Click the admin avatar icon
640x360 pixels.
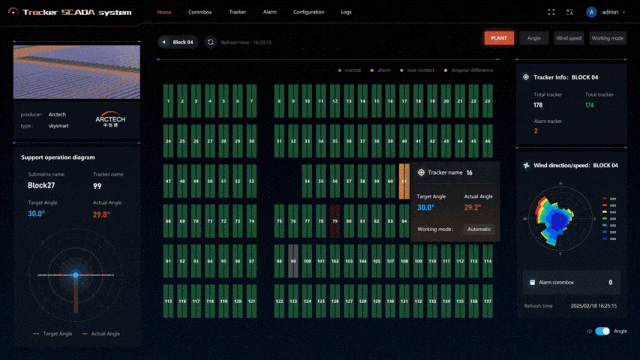(x=591, y=12)
